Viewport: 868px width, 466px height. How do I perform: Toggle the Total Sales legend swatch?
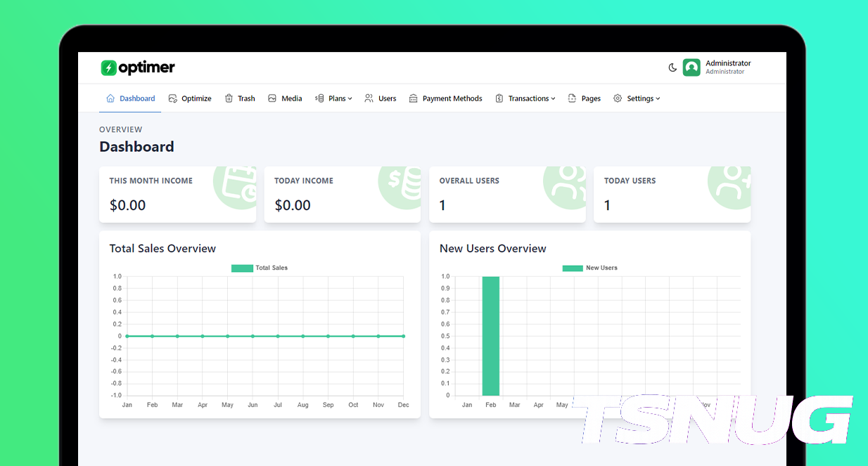pyautogui.click(x=242, y=268)
